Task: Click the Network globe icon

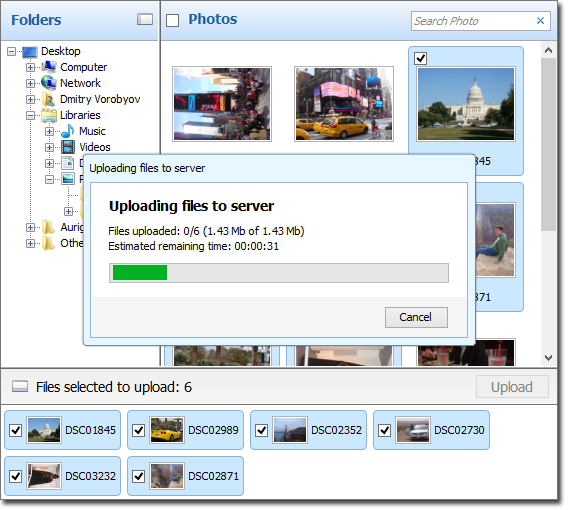Action: pos(49,83)
